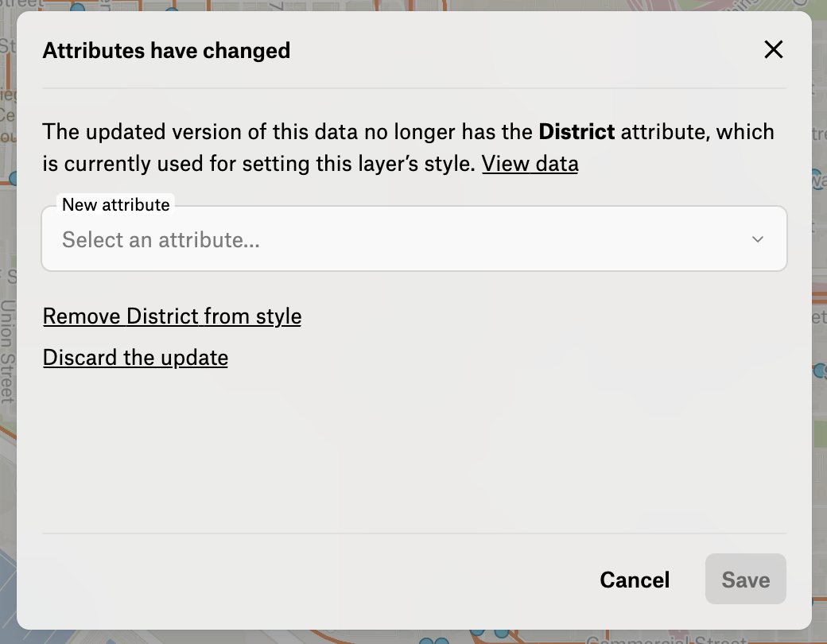827x644 pixels.
Task: Click the Union Street label on map
Action: pyautogui.click(x=7, y=350)
